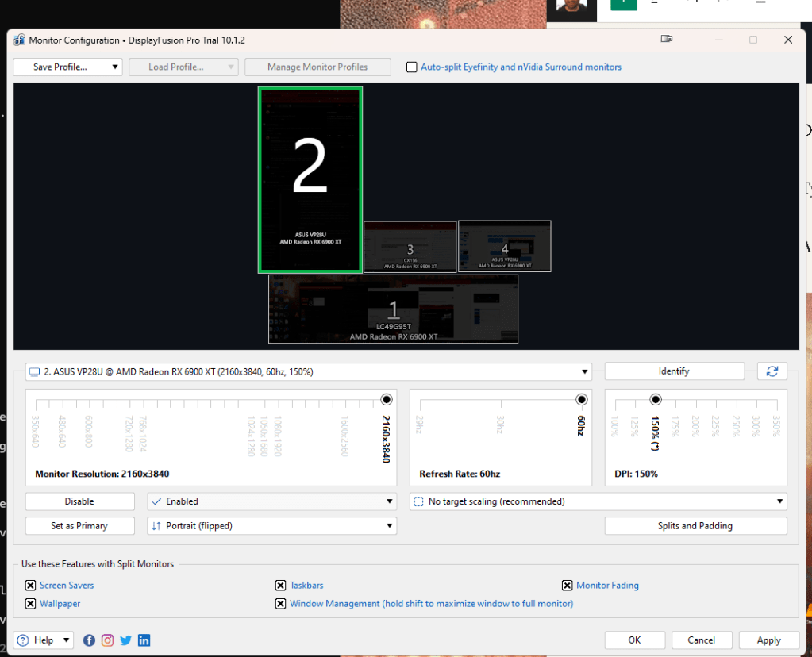
Task: Click the Cancel button
Action: (701, 640)
